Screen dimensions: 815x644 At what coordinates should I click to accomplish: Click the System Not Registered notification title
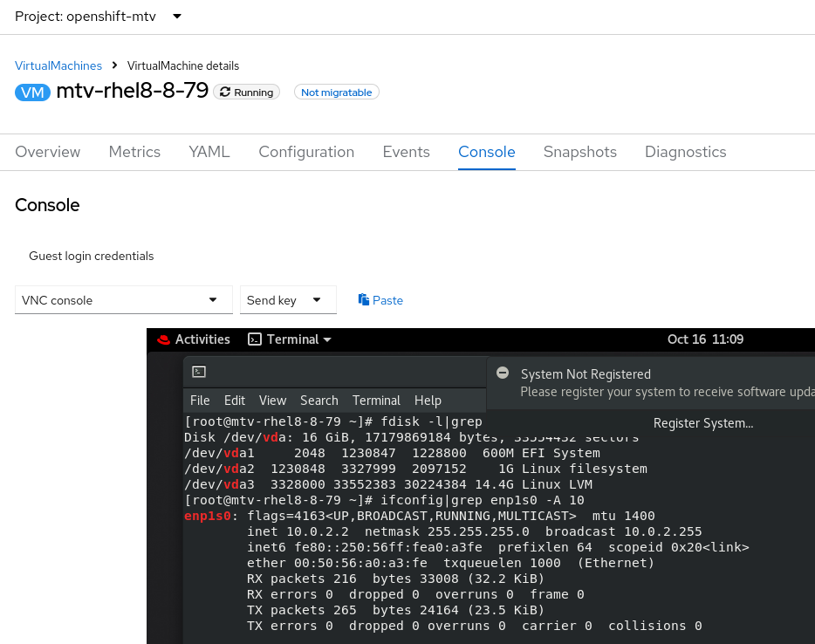pos(586,374)
